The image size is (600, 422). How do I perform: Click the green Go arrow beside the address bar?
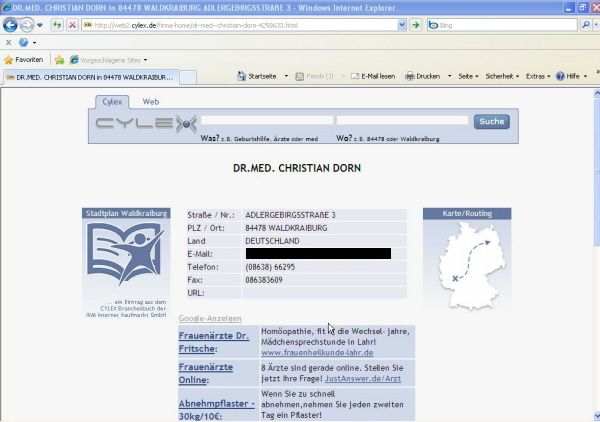point(416,25)
